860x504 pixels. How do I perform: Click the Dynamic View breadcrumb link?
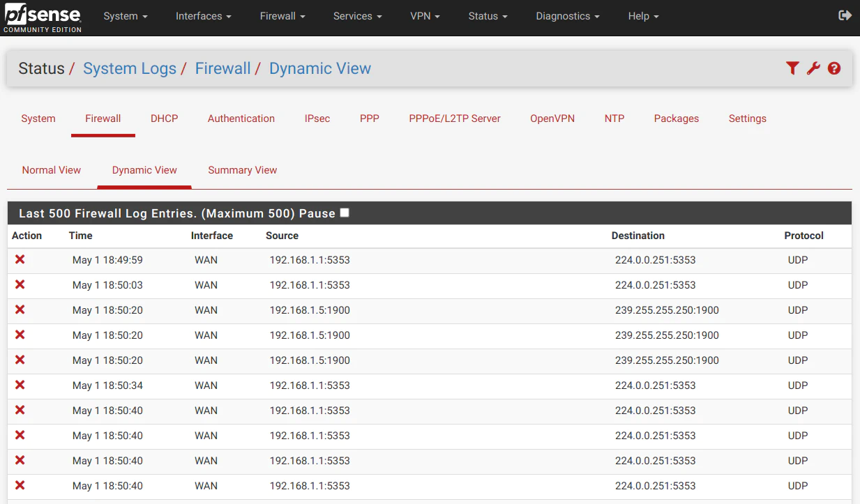[x=320, y=68]
